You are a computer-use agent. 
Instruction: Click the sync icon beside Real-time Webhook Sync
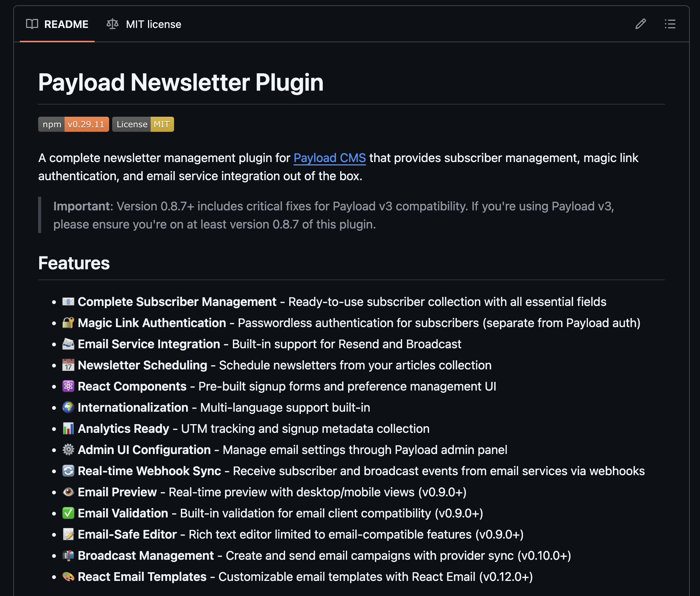pyautogui.click(x=68, y=471)
